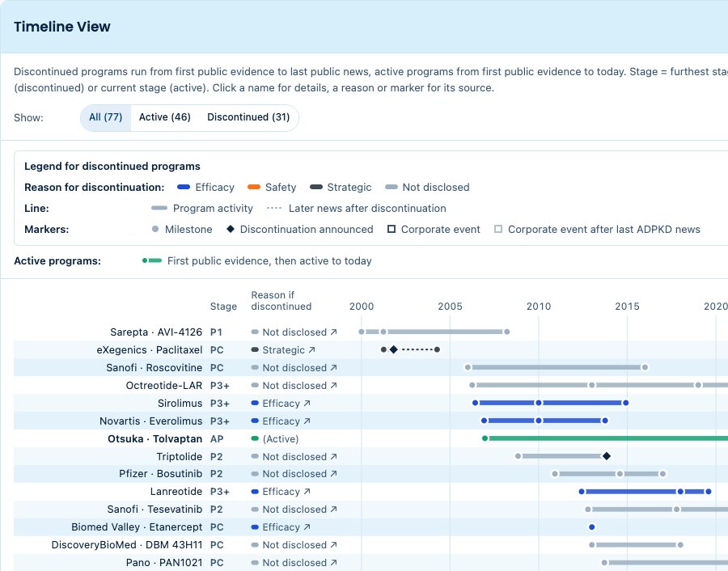Click the AP stage of Tolvaptan

(217, 438)
